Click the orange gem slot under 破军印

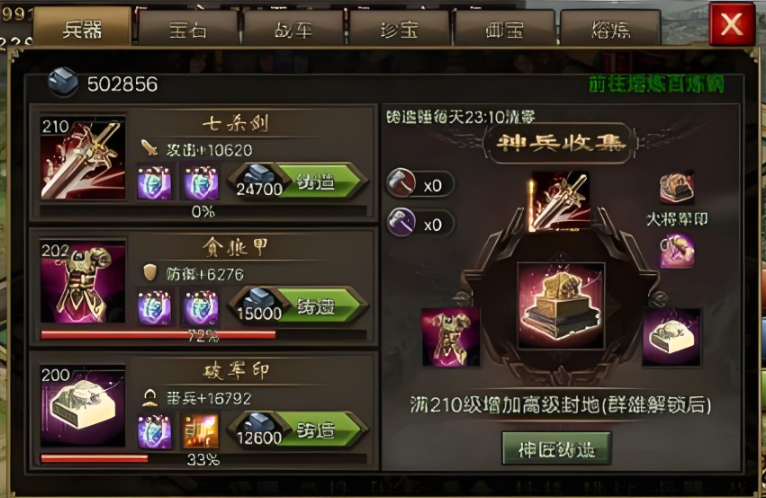(200, 432)
